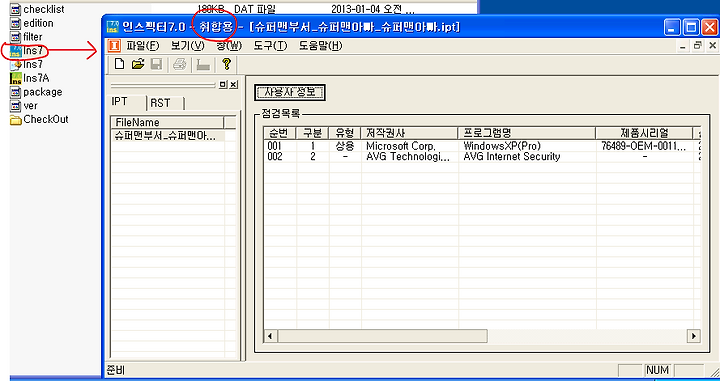Close the inner document via menu bar X

(713, 45)
